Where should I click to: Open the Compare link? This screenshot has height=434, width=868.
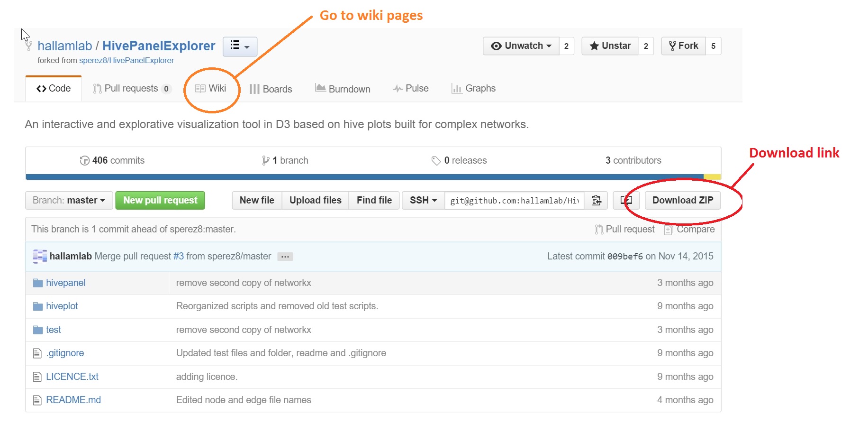pyautogui.click(x=689, y=230)
